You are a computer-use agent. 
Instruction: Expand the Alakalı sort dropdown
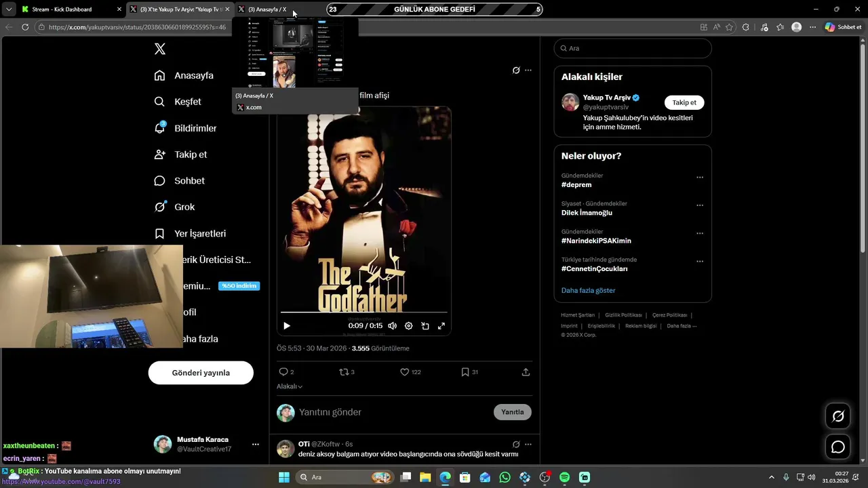coord(290,386)
